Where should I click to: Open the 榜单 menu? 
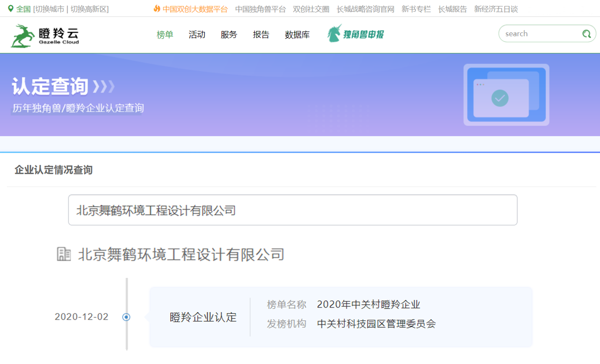[165, 35]
